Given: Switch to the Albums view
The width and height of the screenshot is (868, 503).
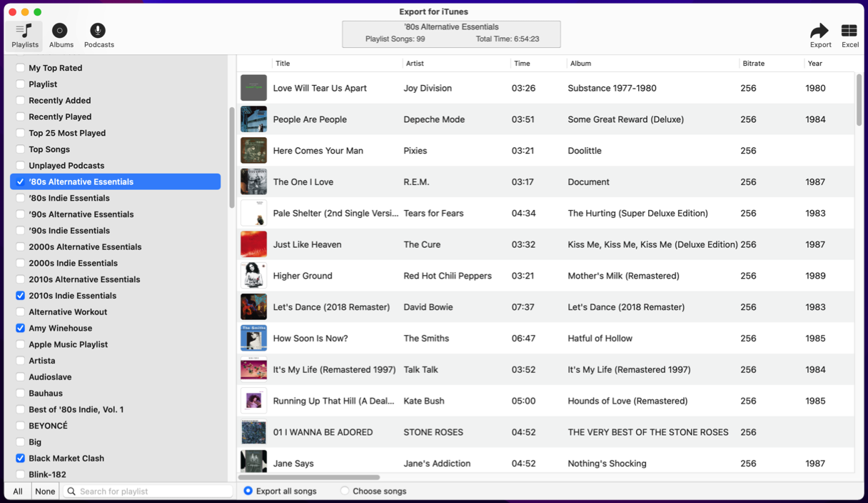Looking at the screenshot, I should pos(61,36).
